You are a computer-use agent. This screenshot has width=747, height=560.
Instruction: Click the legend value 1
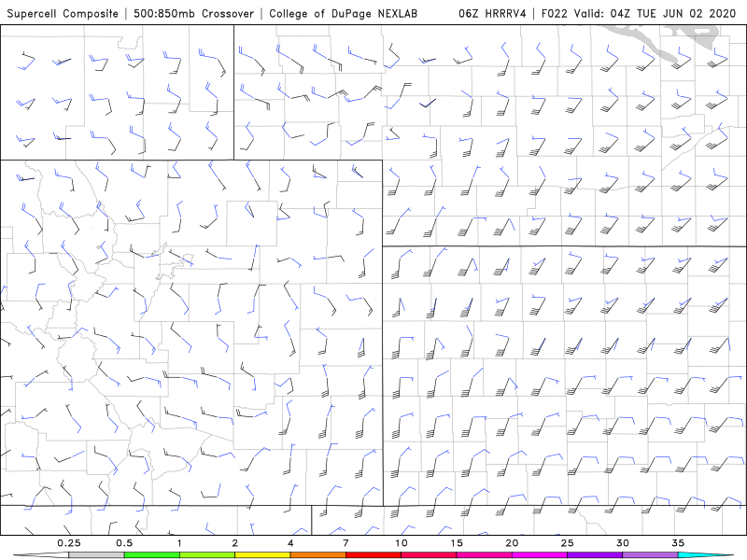pos(179,543)
